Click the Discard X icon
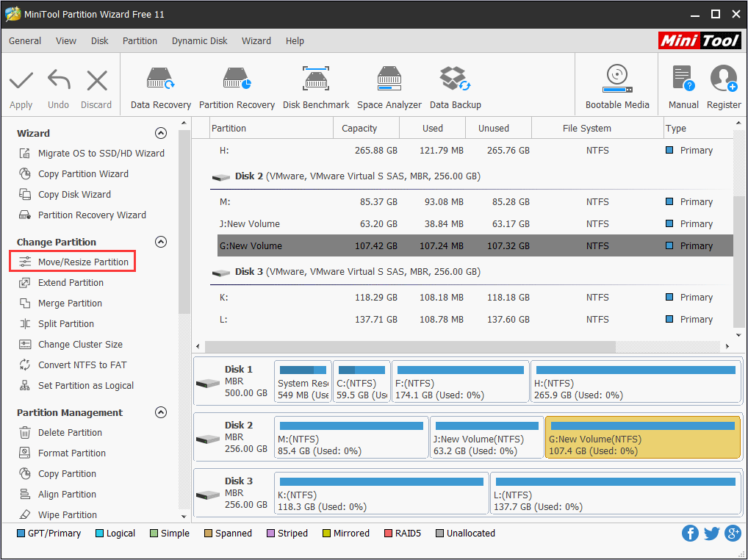 (97, 80)
